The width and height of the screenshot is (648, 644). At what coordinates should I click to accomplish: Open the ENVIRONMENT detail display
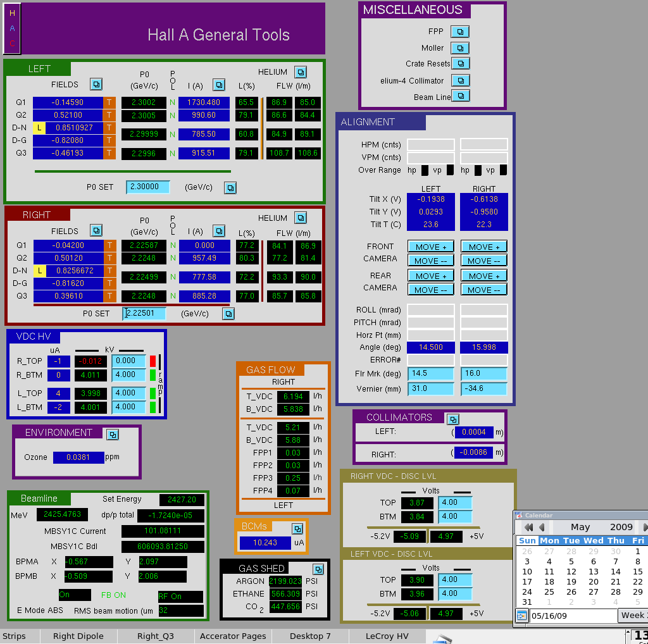(113, 435)
